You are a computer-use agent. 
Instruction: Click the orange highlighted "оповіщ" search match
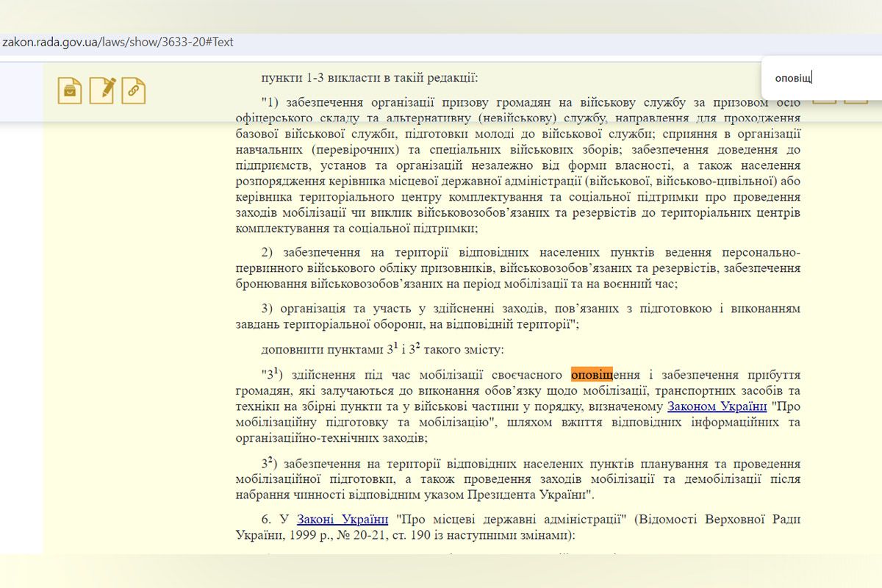tap(592, 375)
